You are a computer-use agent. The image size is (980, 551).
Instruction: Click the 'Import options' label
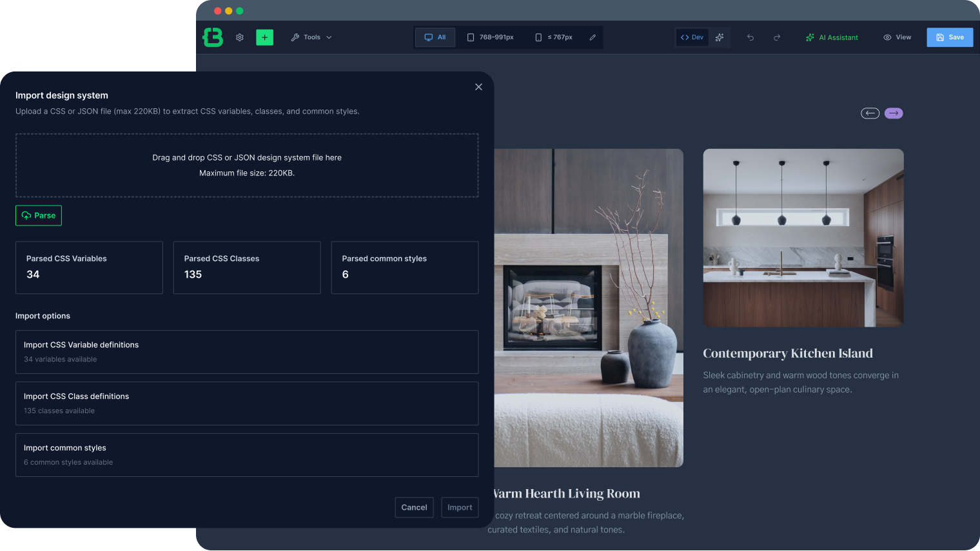point(43,316)
